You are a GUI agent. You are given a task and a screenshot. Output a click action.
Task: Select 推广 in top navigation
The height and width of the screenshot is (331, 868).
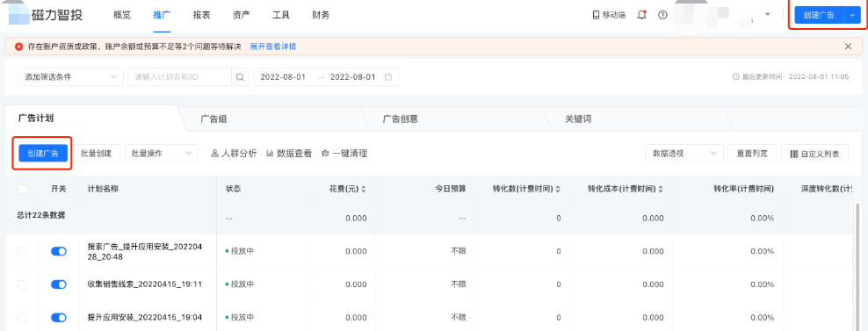[x=162, y=15]
